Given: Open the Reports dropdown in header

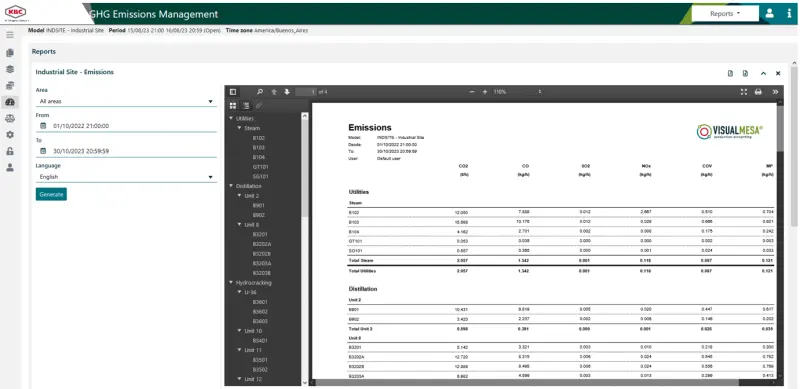Looking at the screenshot, I should (725, 14).
